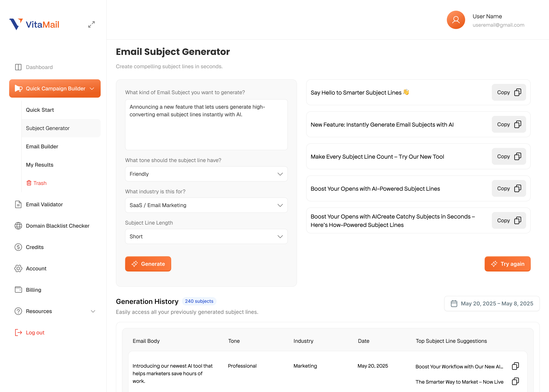Click the Credits dollar coin icon
This screenshot has height=392, width=549.
point(18,247)
